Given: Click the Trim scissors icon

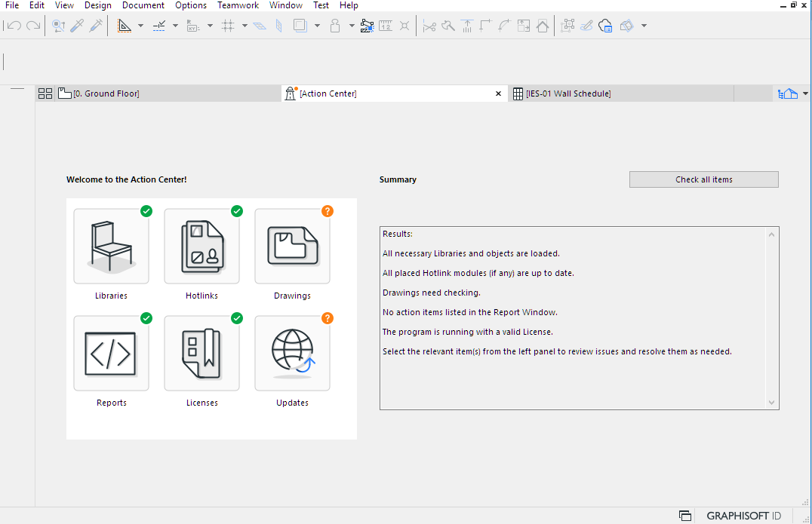Looking at the screenshot, I should (x=429, y=26).
